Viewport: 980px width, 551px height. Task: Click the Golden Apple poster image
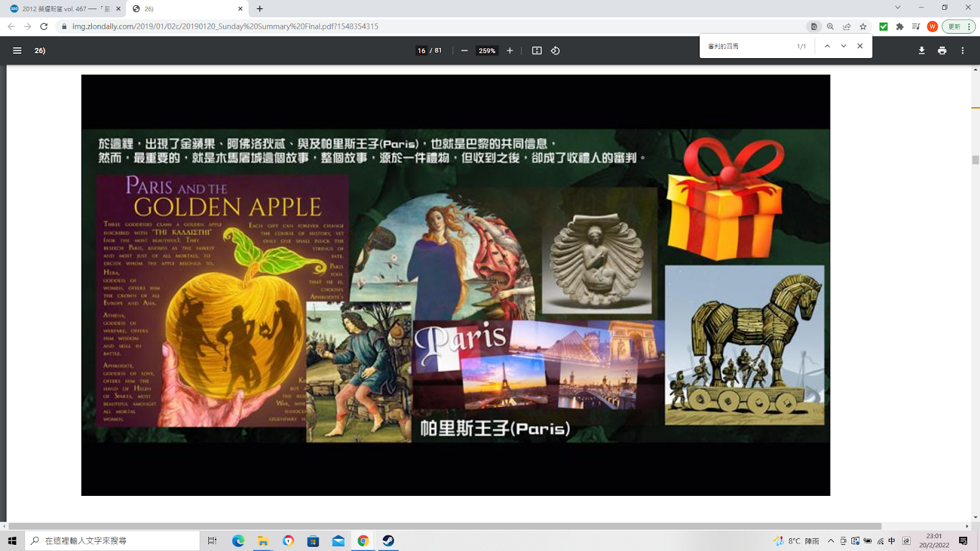click(222, 301)
